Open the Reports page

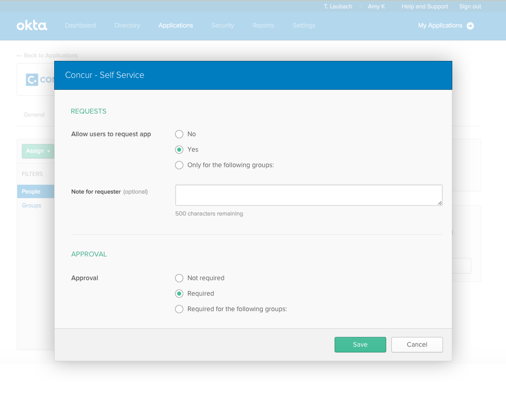(x=263, y=25)
